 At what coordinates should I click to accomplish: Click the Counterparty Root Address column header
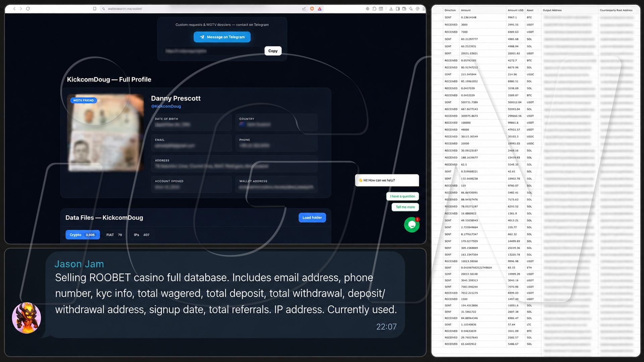pyautogui.click(x=616, y=10)
